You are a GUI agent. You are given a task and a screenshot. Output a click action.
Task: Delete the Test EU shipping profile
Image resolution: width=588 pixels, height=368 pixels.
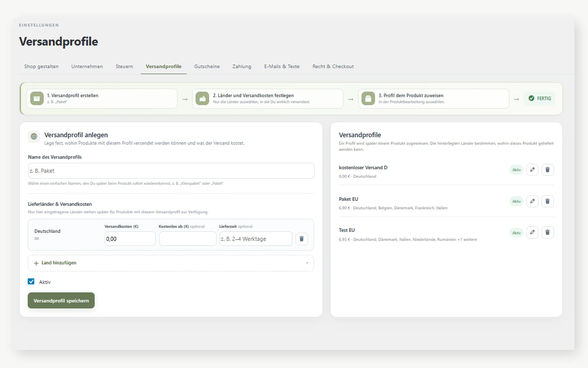(547, 233)
